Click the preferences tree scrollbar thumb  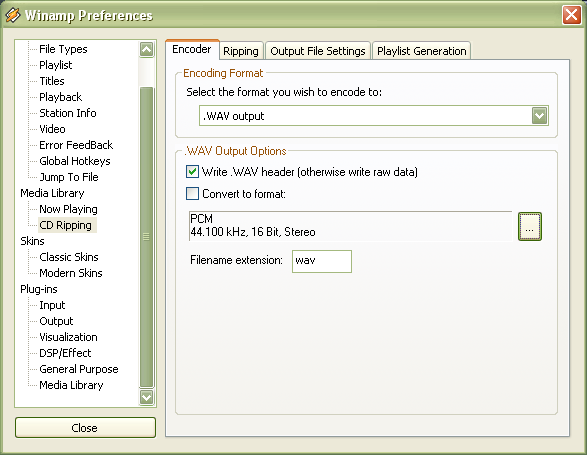coord(146,237)
